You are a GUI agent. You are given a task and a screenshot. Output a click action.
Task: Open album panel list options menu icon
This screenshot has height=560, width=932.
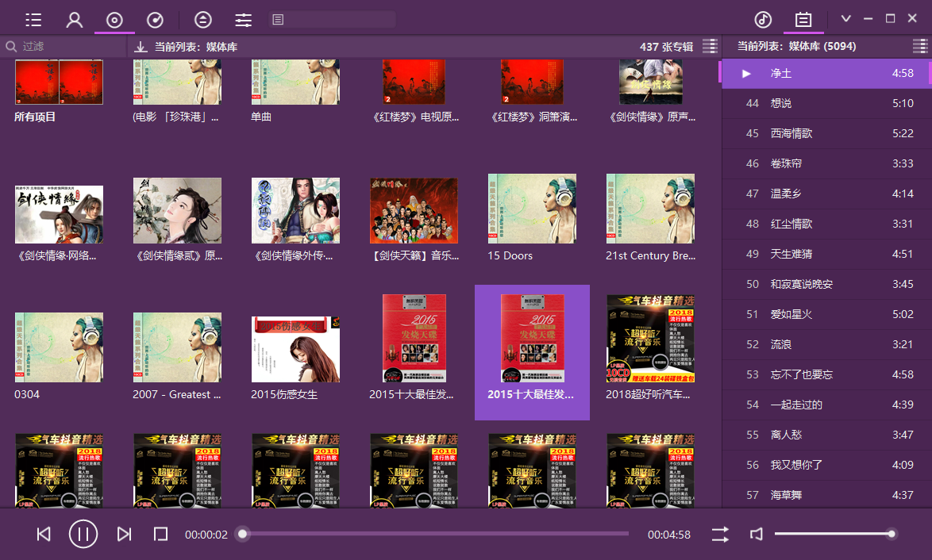[710, 46]
